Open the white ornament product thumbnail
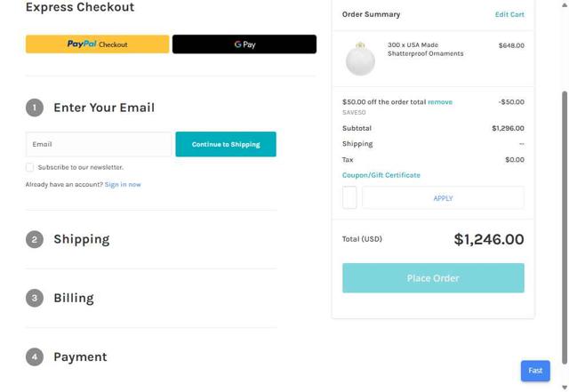The image size is (569, 392). [360, 59]
